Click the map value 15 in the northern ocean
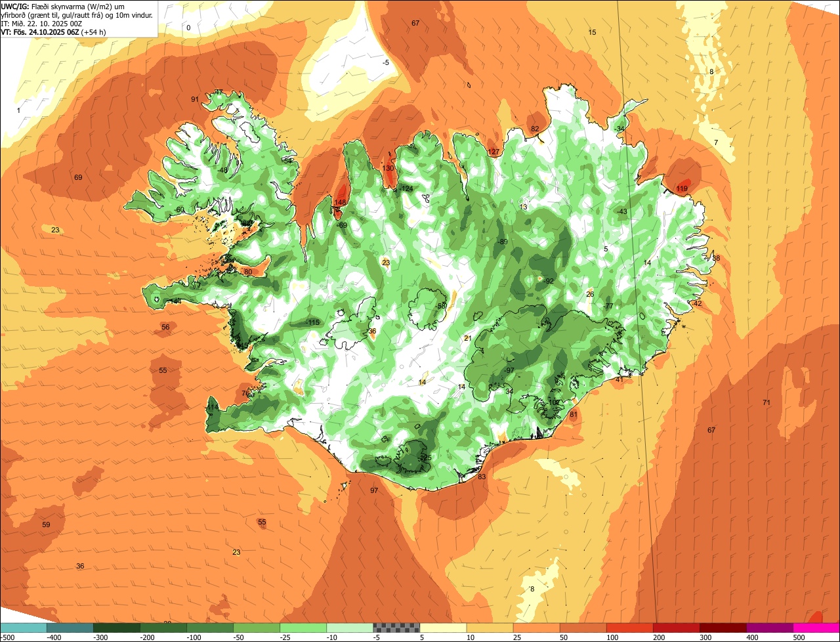Image resolution: width=840 pixels, height=642 pixels. (x=592, y=33)
